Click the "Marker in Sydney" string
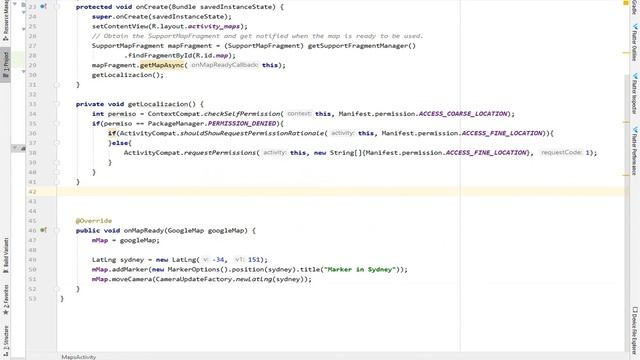 point(360,269)
